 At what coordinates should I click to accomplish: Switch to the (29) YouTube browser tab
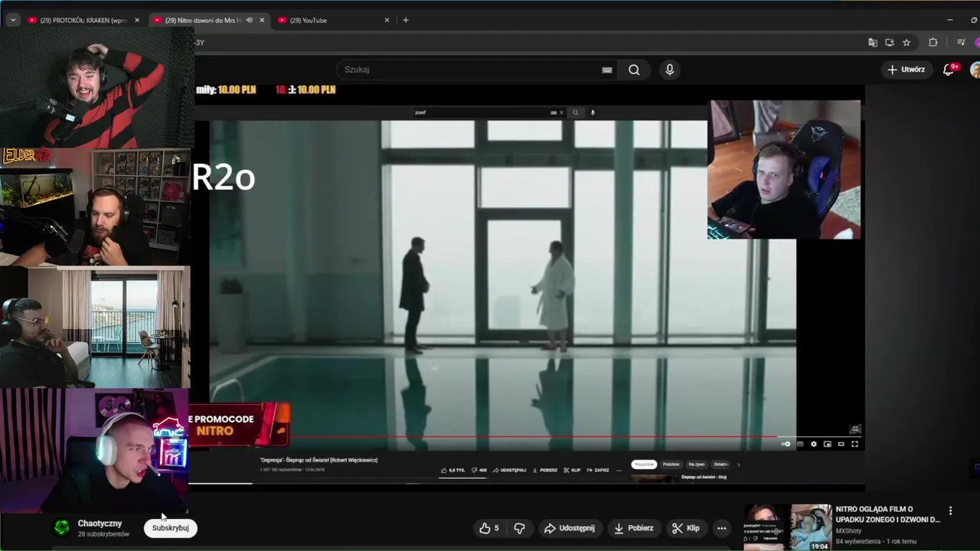pos(336,20)
